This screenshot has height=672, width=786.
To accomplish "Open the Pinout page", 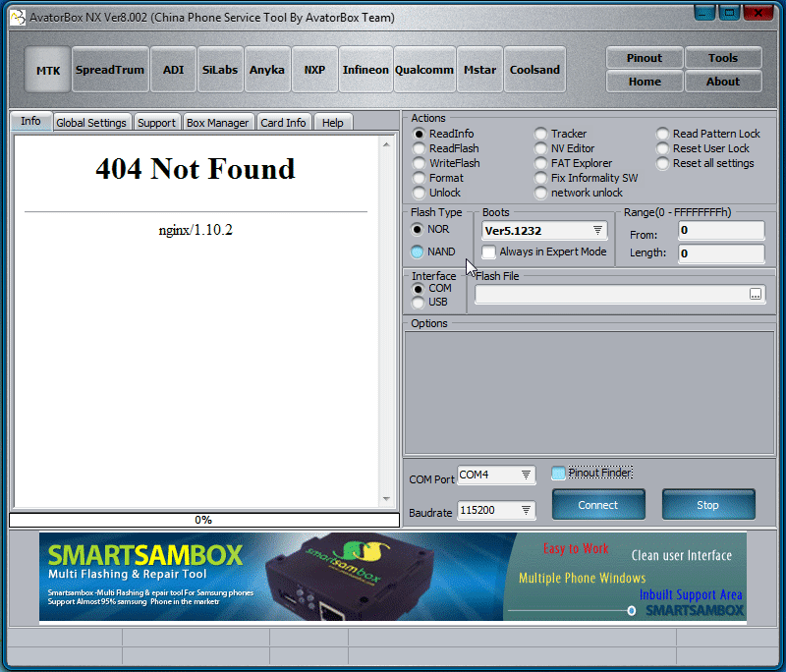I will pyautogui.click(x=645, y=58).
